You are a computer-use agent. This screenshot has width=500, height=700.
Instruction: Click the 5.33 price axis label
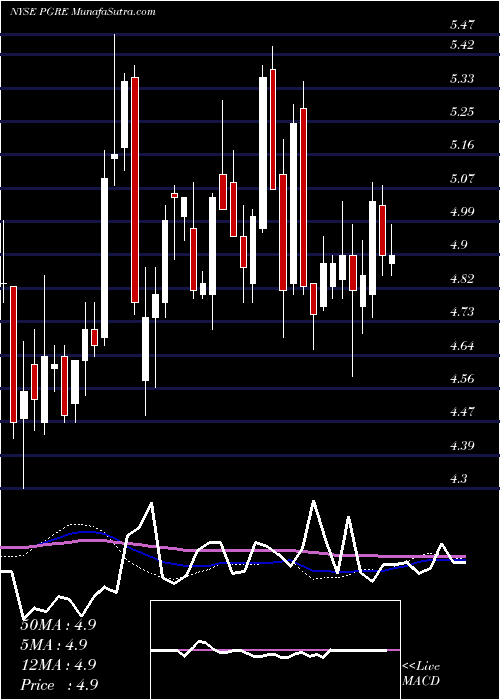tap(462, 79)
